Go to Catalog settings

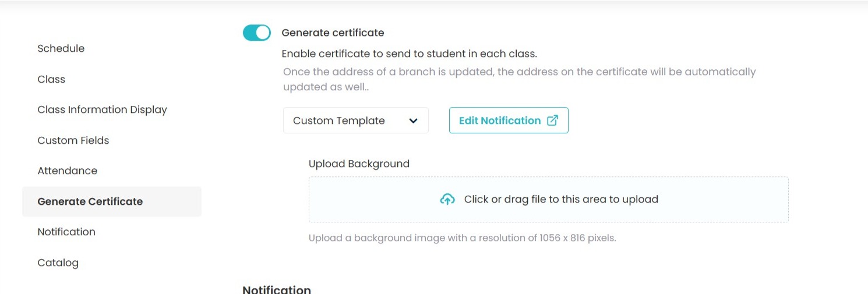click(58, 263)
